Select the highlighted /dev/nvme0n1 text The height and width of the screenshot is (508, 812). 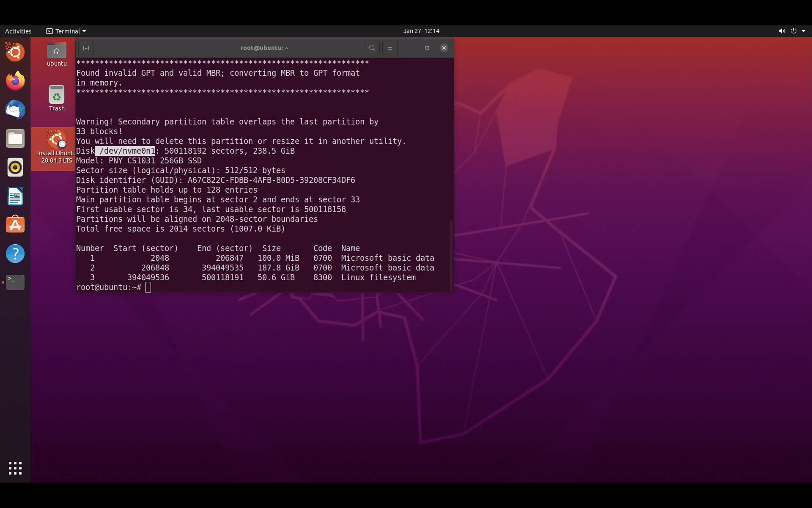[125, 151]
